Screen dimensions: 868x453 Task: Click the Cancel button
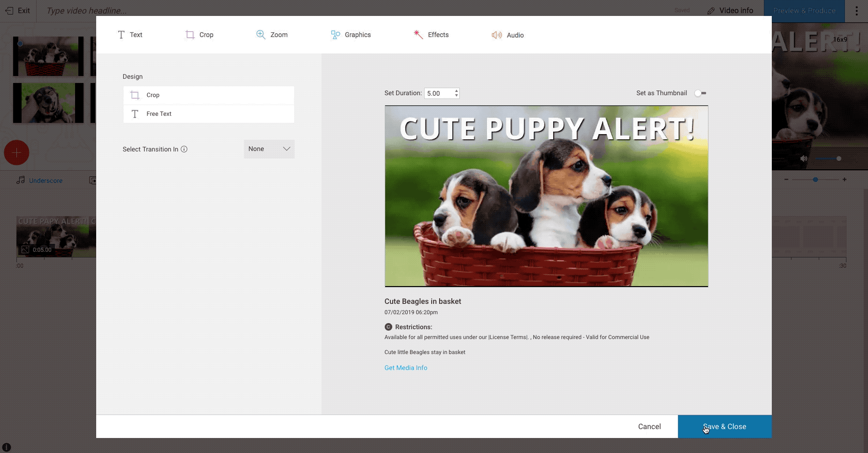click(x=649, y=427)
